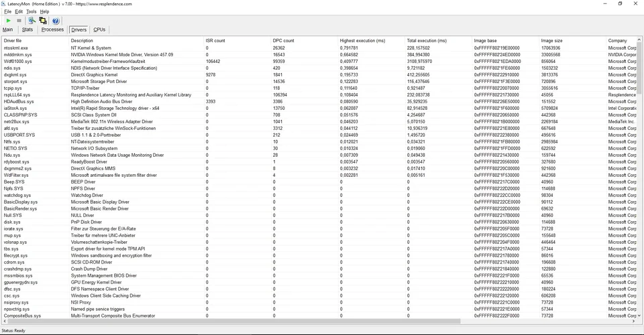
Task: Select the watchdog.sys driver row
Action: [319, 195]
